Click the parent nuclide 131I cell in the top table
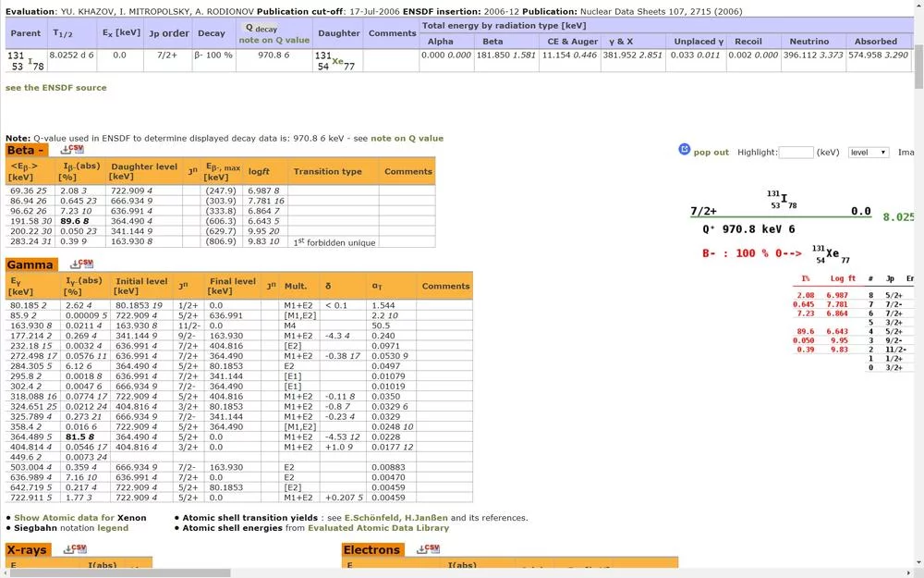Image resolution: width=924 pixels, height=578 pixels. tap(25, 61)
